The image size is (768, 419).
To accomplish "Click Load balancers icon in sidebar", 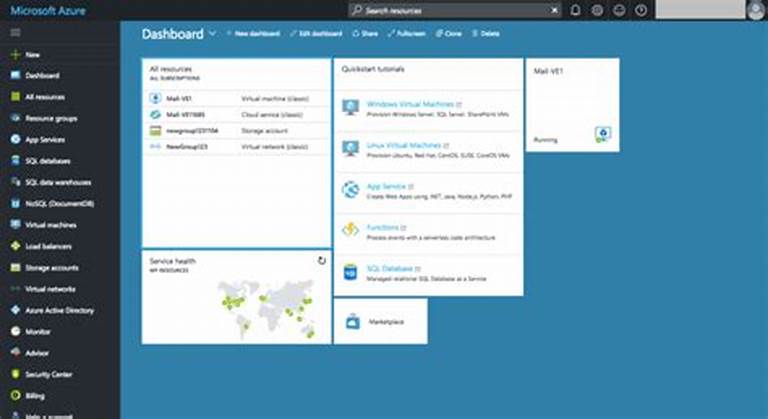I will (x=15, y=246).
